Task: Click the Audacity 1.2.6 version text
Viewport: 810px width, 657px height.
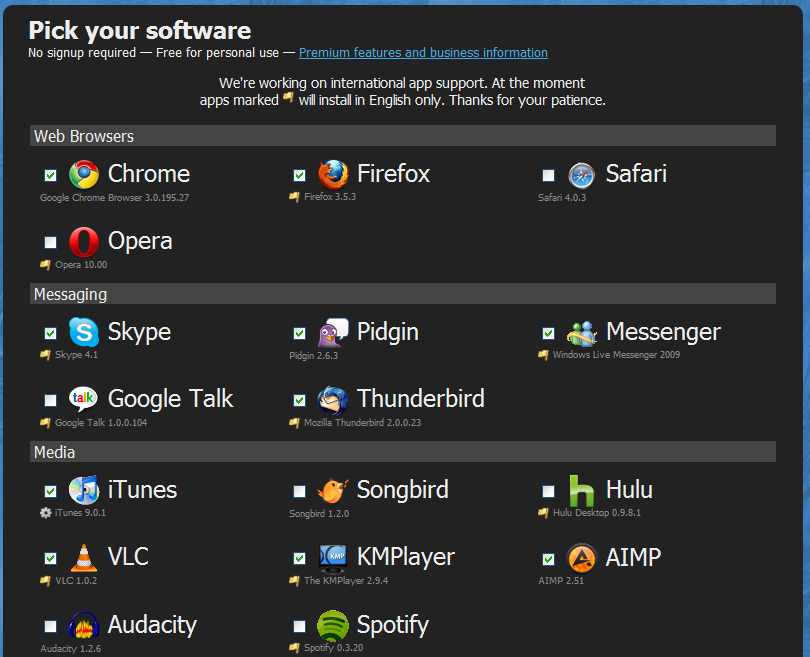Action: [71, 649]
